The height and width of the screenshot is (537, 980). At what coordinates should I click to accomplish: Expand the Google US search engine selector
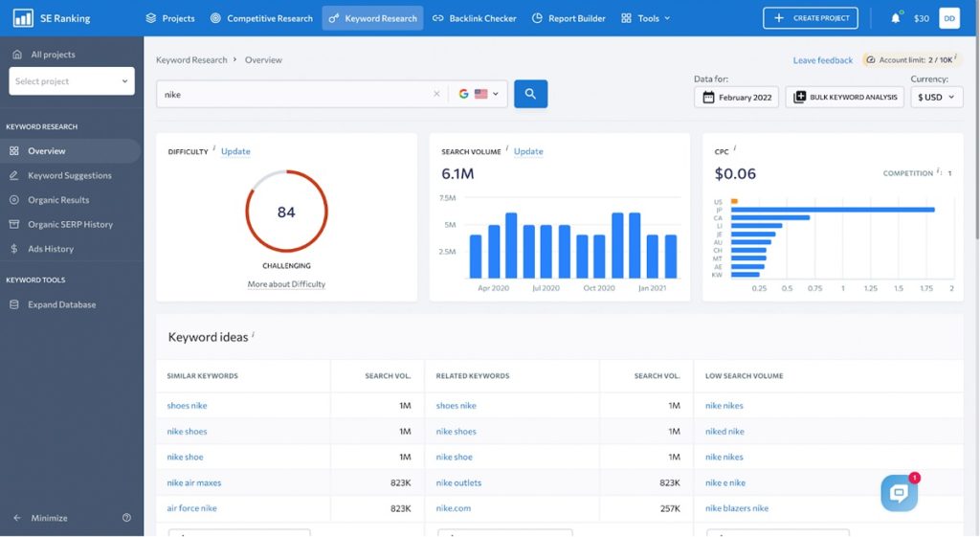click(479, 94)
